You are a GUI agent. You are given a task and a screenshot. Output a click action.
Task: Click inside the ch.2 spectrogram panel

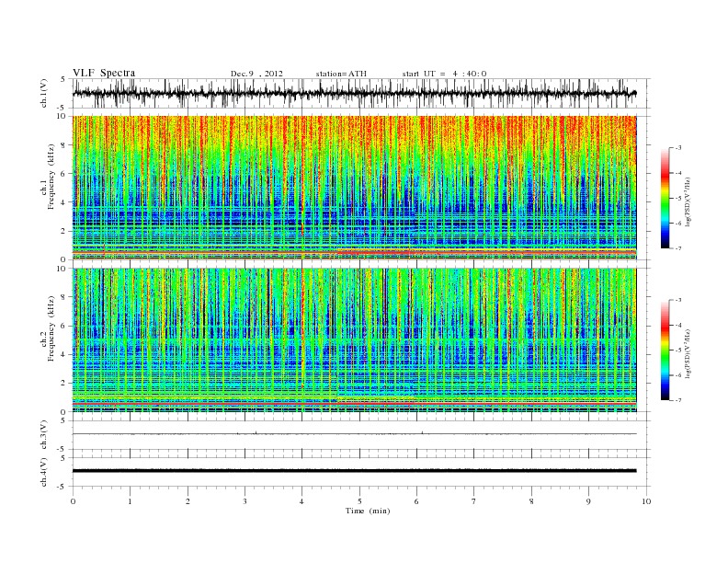[x=354, y=340]
